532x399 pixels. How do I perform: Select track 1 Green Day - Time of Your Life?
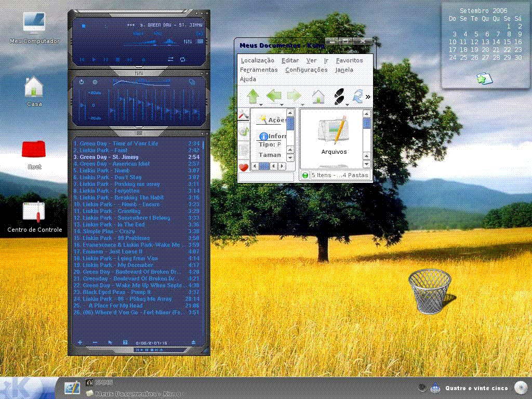coord(137,143)
